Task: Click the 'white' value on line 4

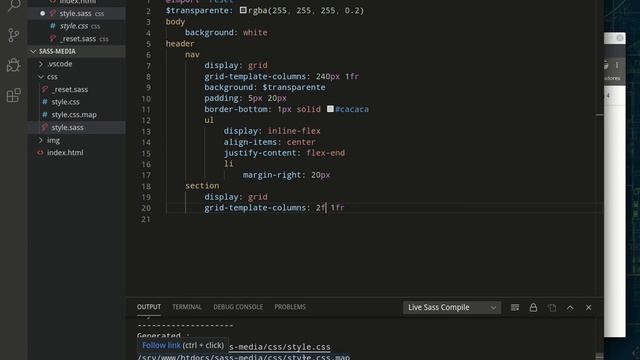Action: (255, 33)
